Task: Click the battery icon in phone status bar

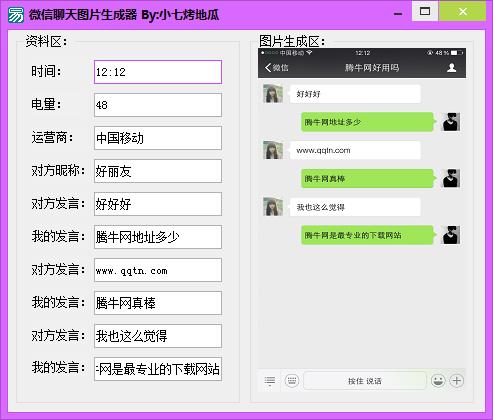Action: 457,53
